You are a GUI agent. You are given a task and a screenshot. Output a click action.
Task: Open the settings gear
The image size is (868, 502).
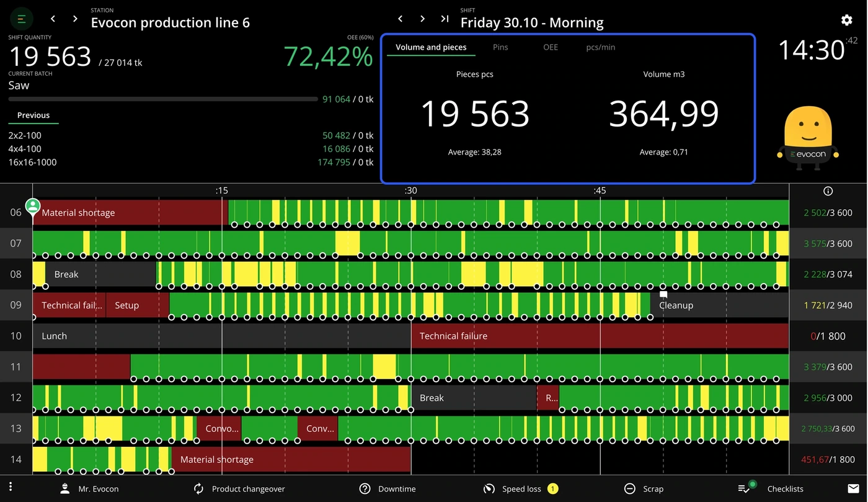pos(846,20)
